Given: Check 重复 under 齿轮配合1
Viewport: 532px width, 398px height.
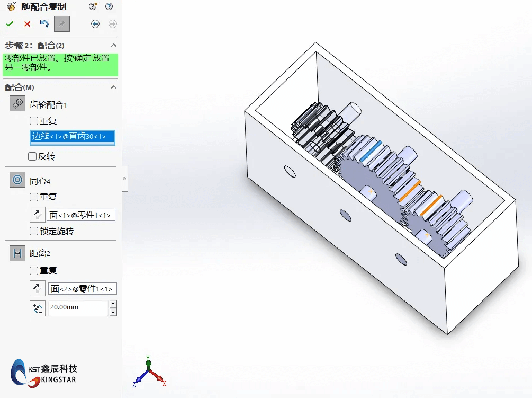Looking at the screenshot, I should (33, 120).
